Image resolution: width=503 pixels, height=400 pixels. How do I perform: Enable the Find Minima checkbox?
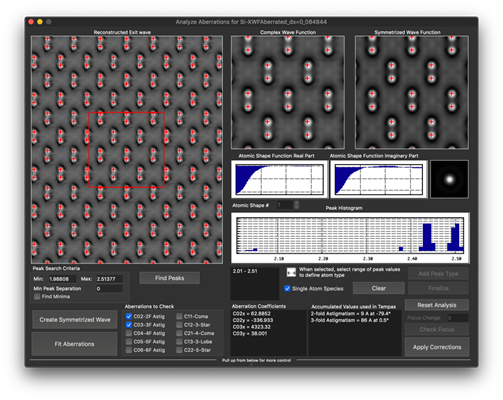(x=37, y=296)
